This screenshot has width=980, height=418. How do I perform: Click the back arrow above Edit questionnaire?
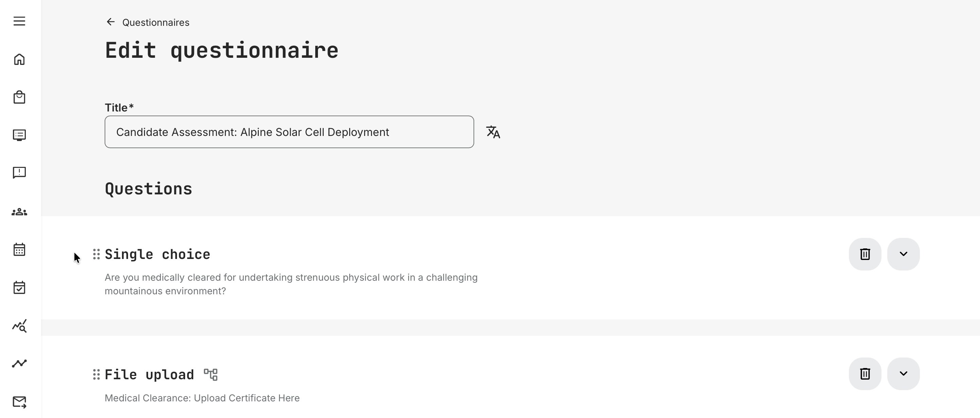click(110, 22)
